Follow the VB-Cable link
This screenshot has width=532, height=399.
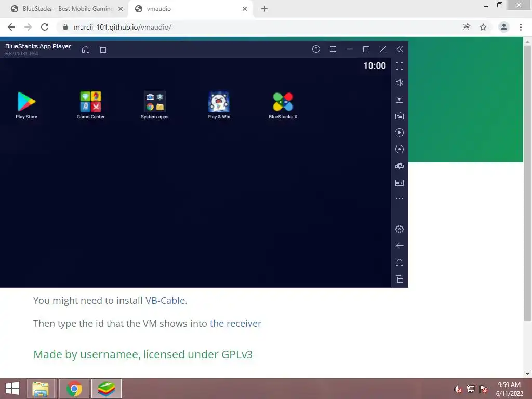[165, 301]
